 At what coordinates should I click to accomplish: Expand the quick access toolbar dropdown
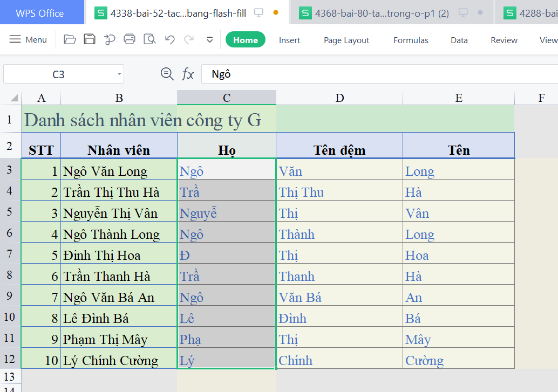[x=210, y=40]
